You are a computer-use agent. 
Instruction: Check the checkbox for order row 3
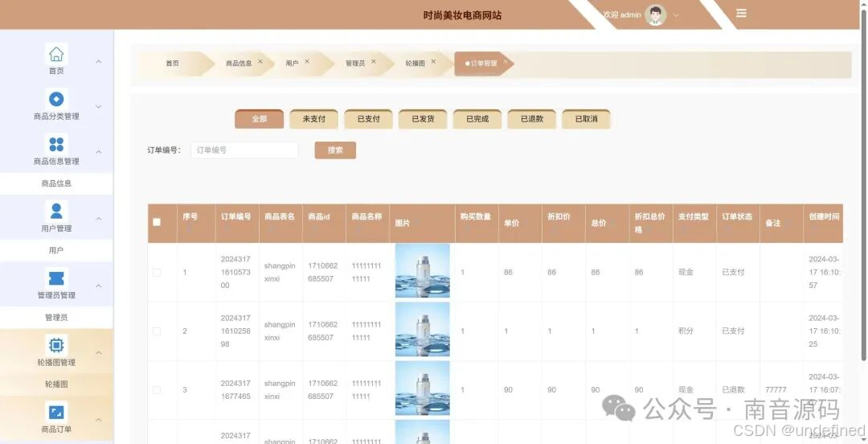[157, 389]
